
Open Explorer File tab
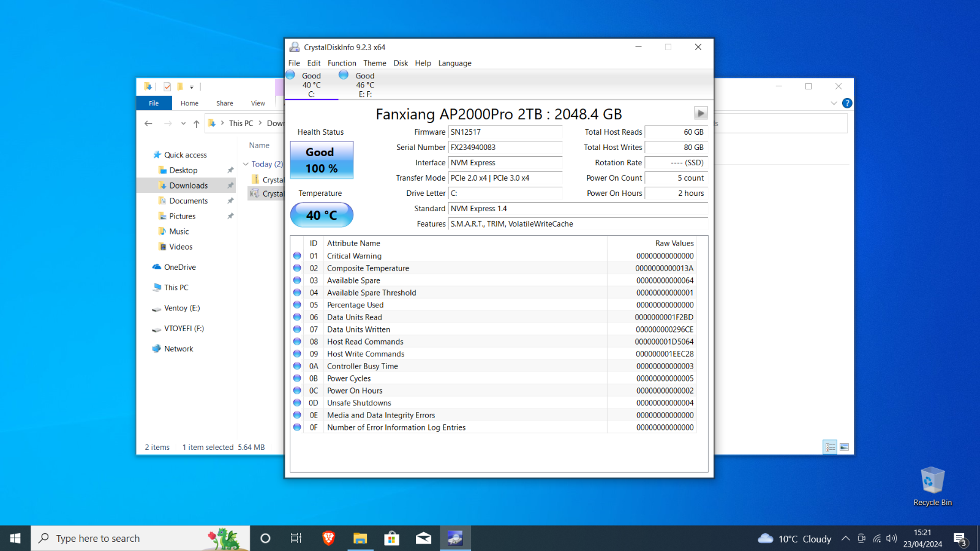tap(154, 103)
